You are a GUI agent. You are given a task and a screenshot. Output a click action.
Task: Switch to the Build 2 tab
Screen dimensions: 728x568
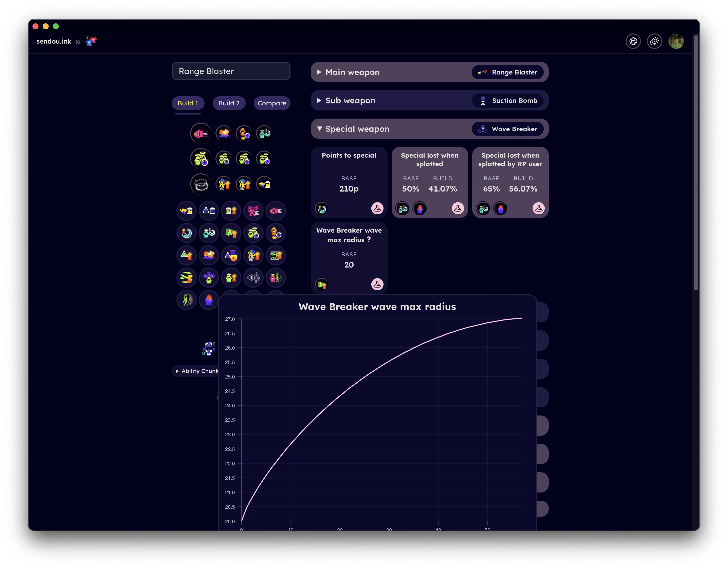tap(229, 103)
